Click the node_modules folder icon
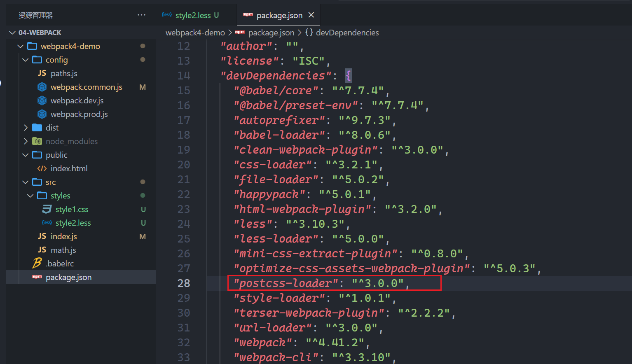Image resolution: width=632 pixels, height=364 pixels. (x=37, y=141)
